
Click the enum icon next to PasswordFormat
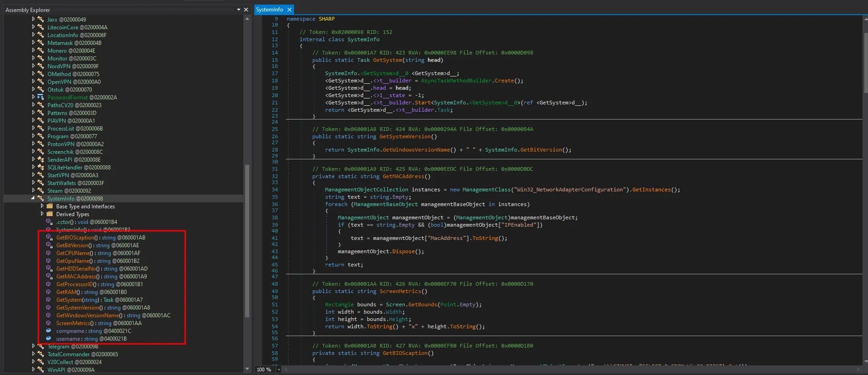[x=41, y=97]
